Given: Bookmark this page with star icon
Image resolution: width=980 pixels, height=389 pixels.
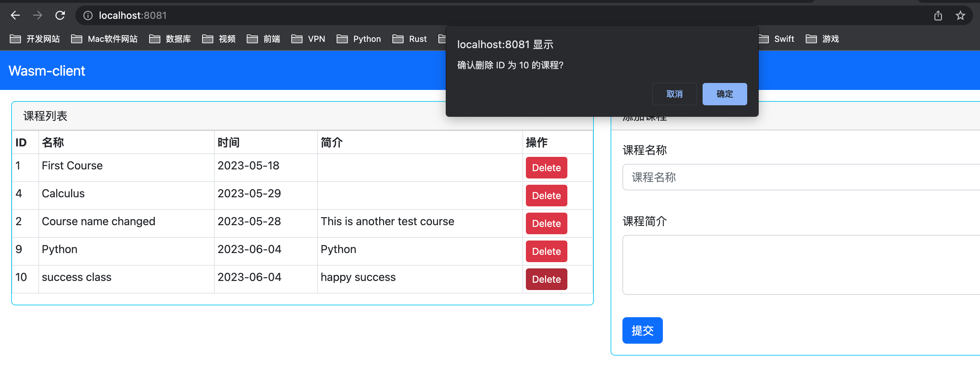Looking at the screenshot, I should click(960, 15).
